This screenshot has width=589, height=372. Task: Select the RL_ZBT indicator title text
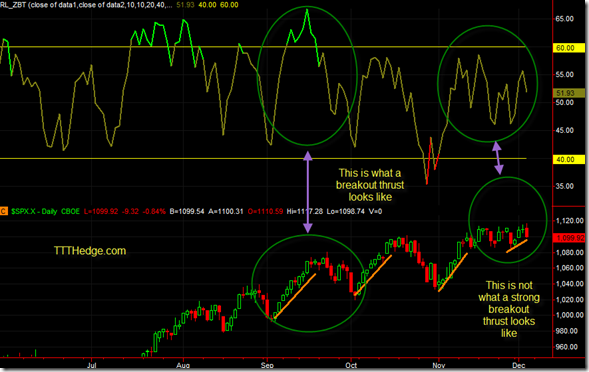86,5
